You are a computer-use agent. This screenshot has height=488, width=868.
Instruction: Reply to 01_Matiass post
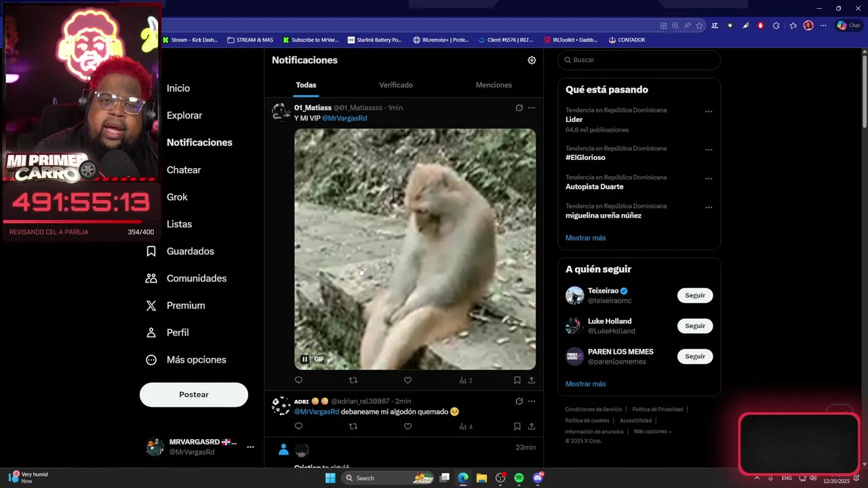coord(298,380)
